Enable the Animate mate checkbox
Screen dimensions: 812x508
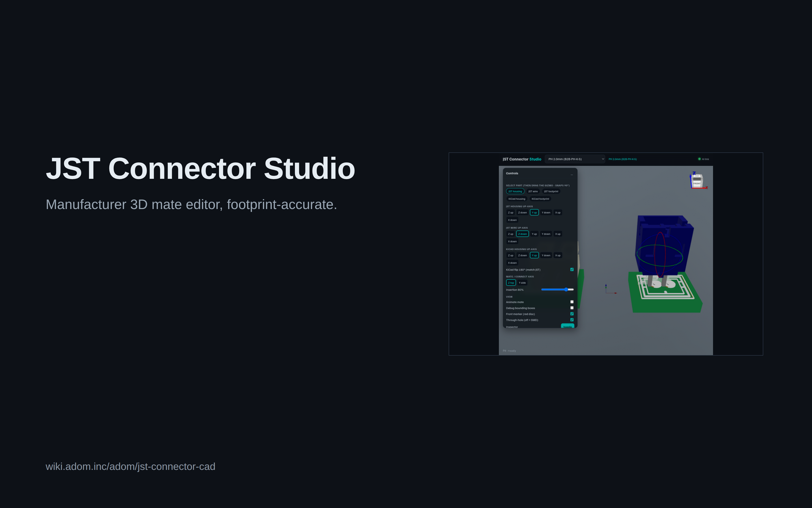[x=572, y=302]
